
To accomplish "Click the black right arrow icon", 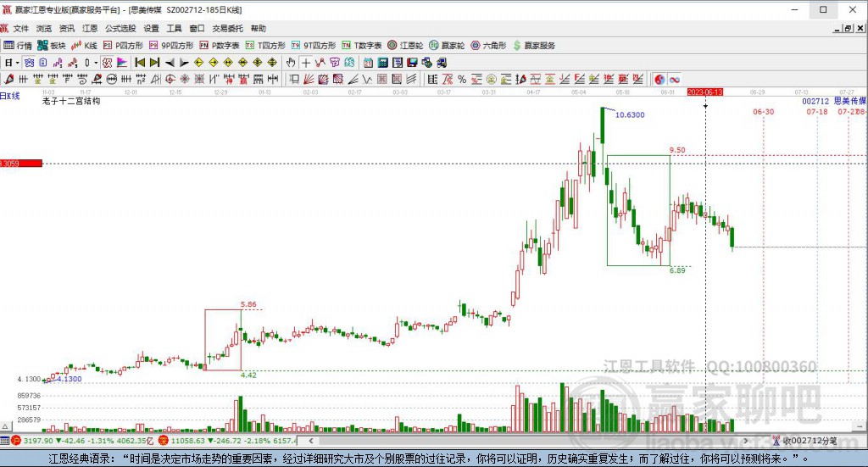I will coord(184,63).
